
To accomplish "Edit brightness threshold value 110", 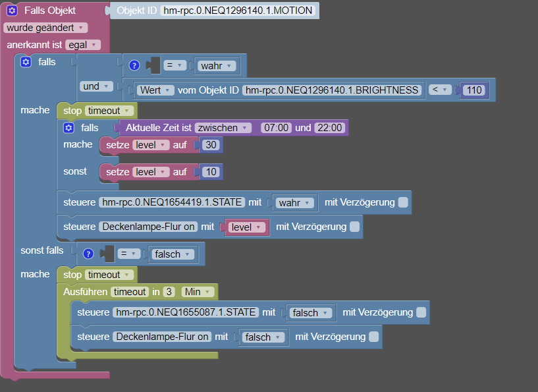I will [474, 90].
